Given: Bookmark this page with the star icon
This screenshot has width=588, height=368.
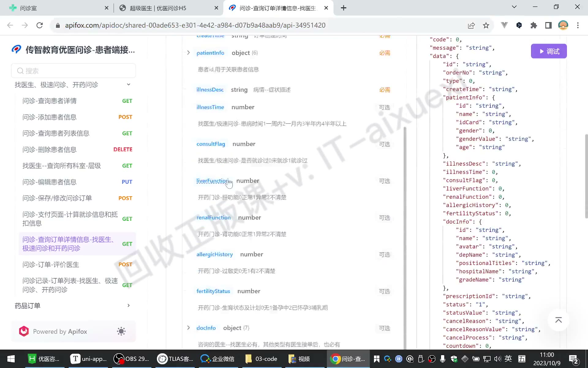Looking at the screenshot, I should point(486,25).
